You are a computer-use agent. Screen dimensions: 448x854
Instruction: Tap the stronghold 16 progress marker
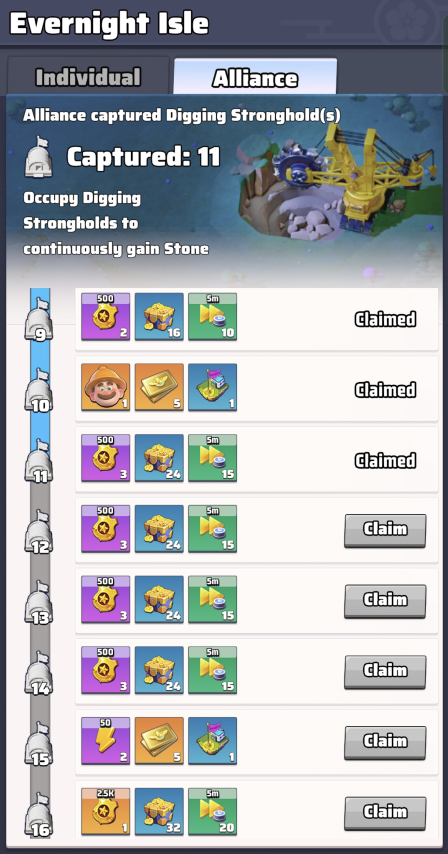[39, 816]
